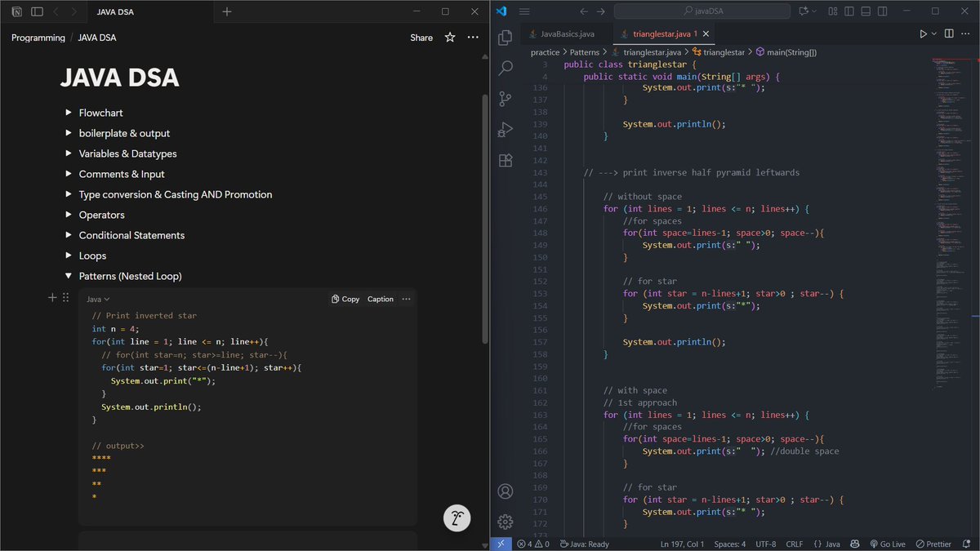This screenshot has height=551, width=980.
Task: Click the VS Code command center search box
Action: click(703, 11)
